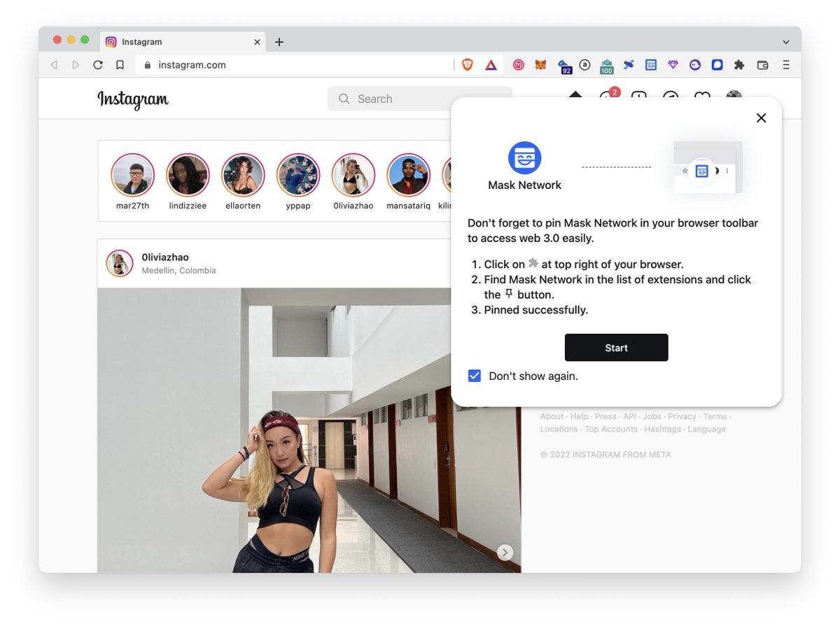The height and width of the screenshot is (624, 840).
Task: Open the tab list dropdown chevron
Action: coord(786,42)
